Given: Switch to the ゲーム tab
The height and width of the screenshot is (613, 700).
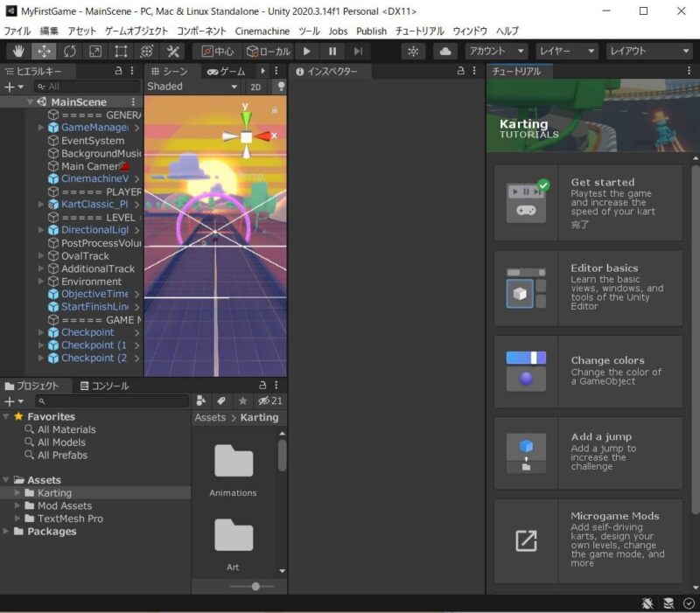Looking at the screenshot, I should (x=227, y=72).
